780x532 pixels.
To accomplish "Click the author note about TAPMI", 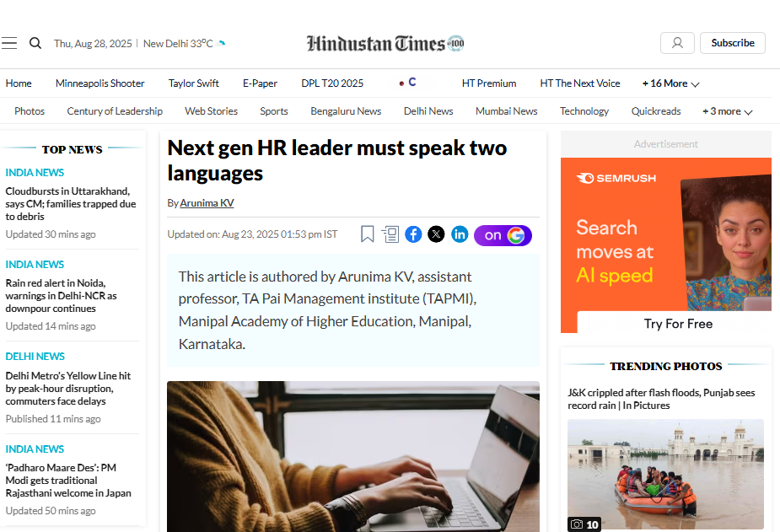I will tap(327, 310).
